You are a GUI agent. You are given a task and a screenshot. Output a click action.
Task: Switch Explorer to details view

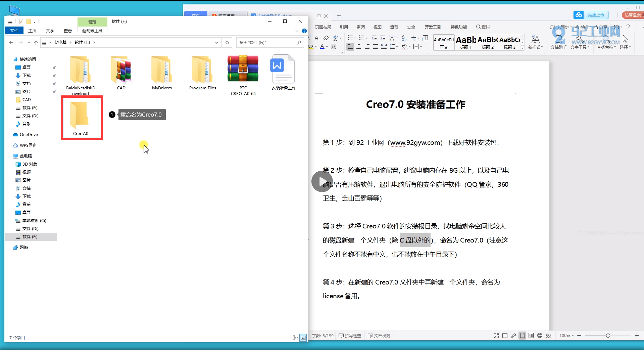coord(296,338)
